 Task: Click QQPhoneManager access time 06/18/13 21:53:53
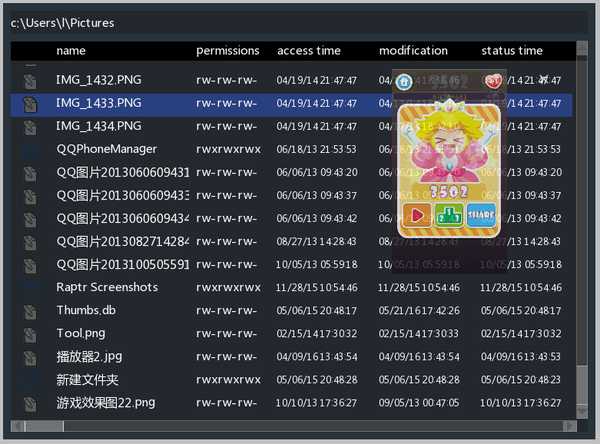(x=316, y=149)
